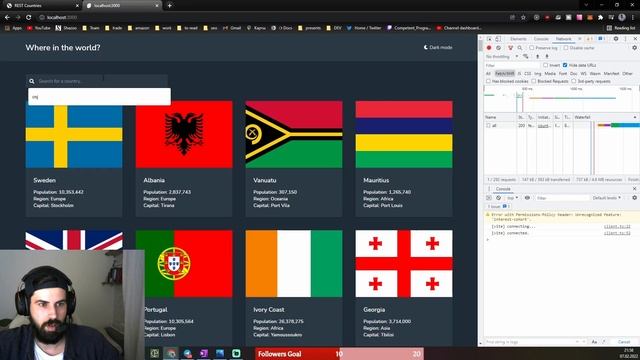This screenshot has width=640, height=360.
Task: Click the network text filter field
Action: (512, 65)
